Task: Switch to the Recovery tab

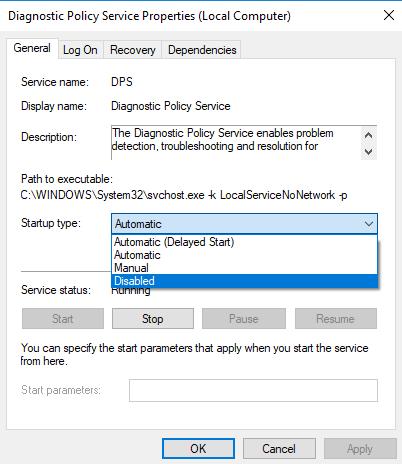Action: point(133,50)
